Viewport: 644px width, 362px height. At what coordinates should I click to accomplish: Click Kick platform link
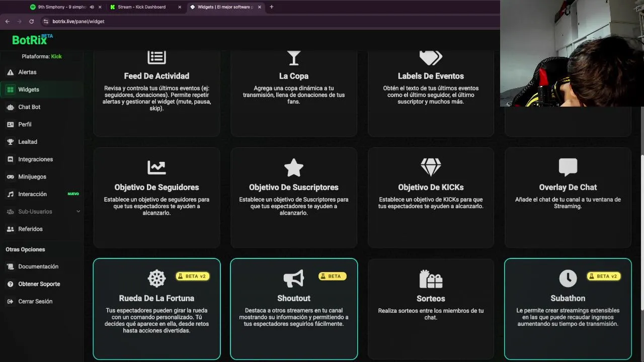point(56,56)
